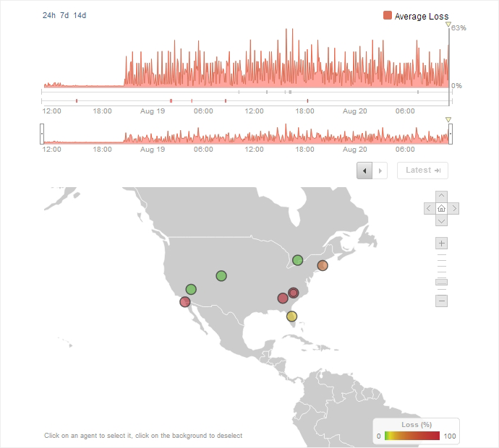Select the yellow agent in Florida

pyautogui.click(x=291, y=316)
